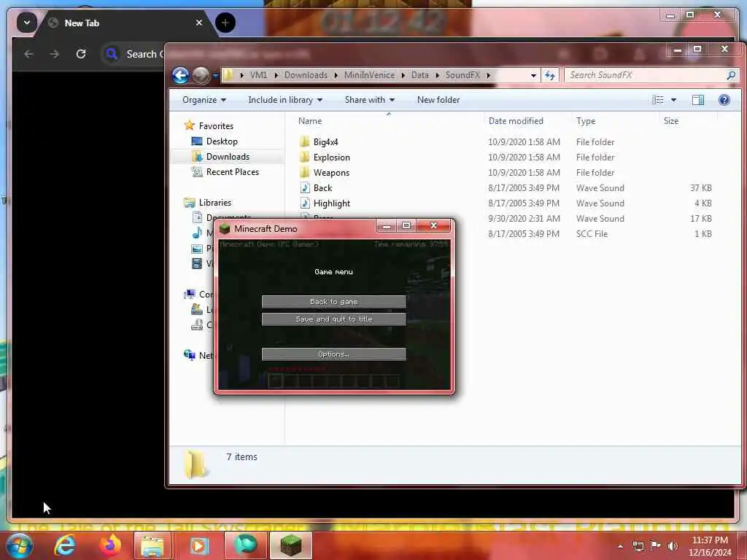747x560 pixels.
Task: Open Action Center flag icon
Action: click(x=655, y=546)
